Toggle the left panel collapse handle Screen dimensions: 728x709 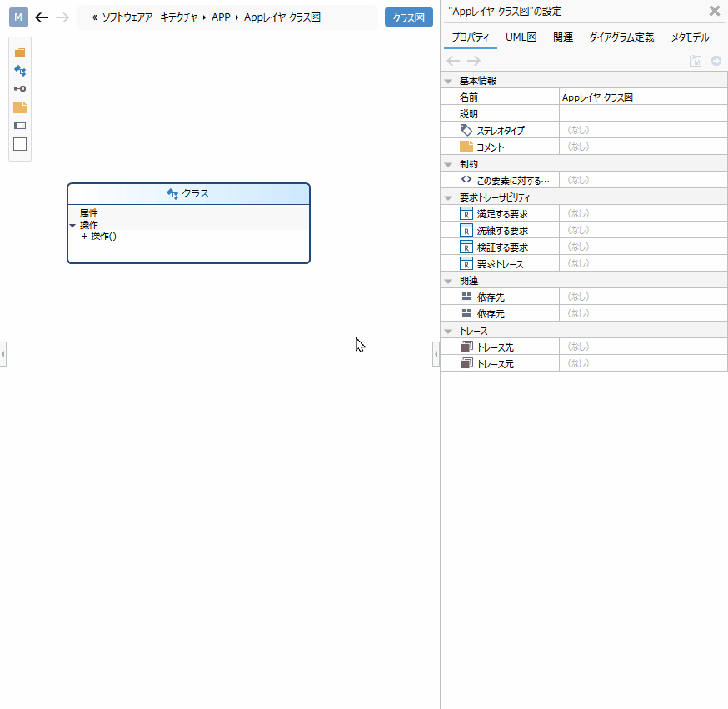[x=2, y=354]
